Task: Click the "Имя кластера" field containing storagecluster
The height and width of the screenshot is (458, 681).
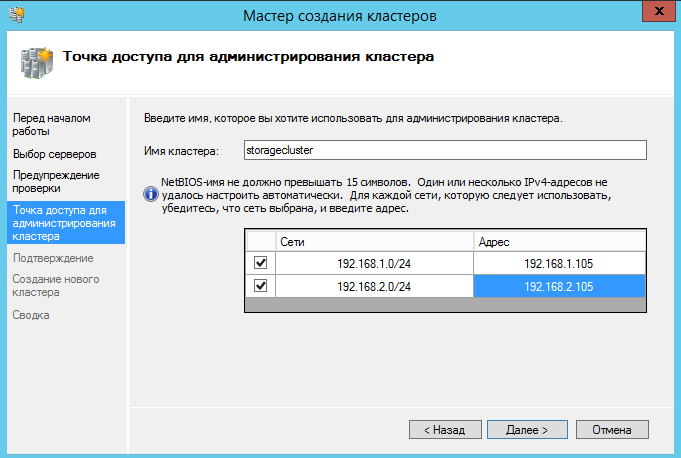Action: [x=445, y=150]
